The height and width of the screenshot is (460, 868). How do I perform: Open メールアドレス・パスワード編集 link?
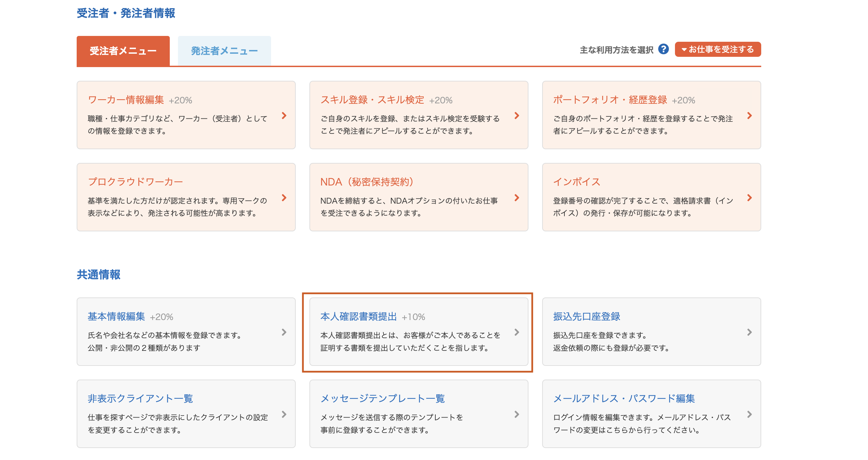(x=624, y=398)
